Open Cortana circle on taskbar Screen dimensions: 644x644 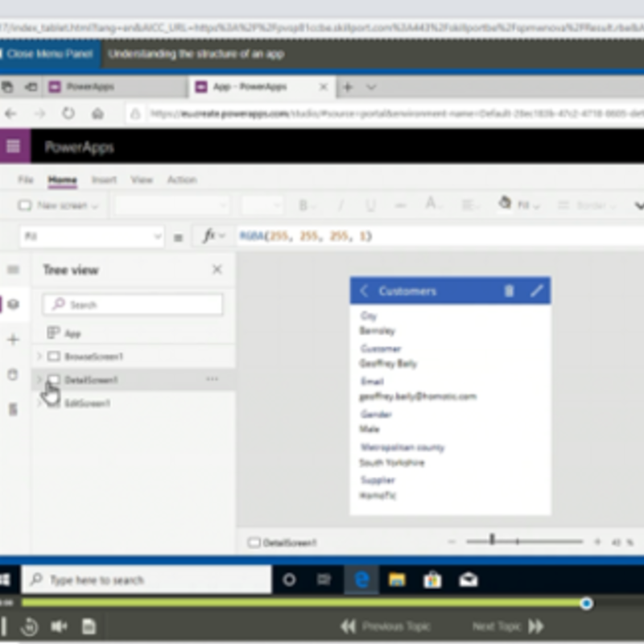point(290,580)
